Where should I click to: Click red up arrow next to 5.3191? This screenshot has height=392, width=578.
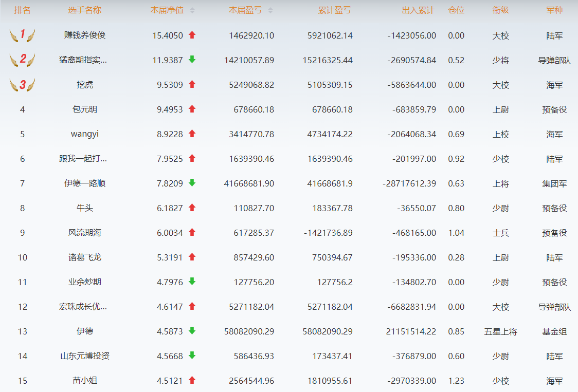pyautogui.click(x=192, y=257)
